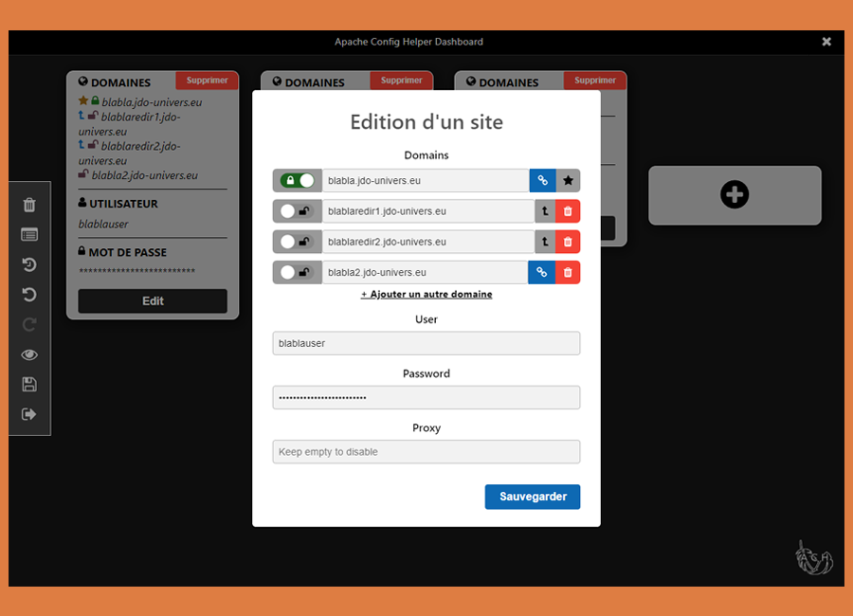Click the Proxy input field
Image resolution: width=853 pixels, height=616 pixels.
coord(426,452)
